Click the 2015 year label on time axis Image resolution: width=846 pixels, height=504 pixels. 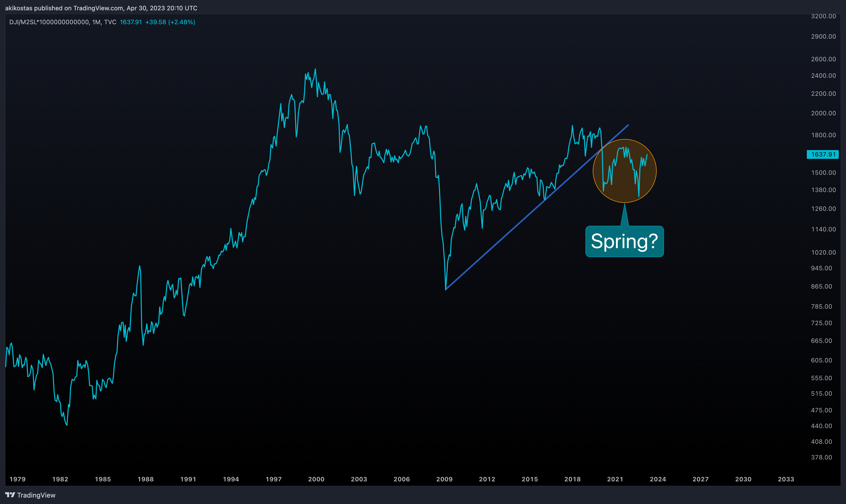[x=530, y=480]
